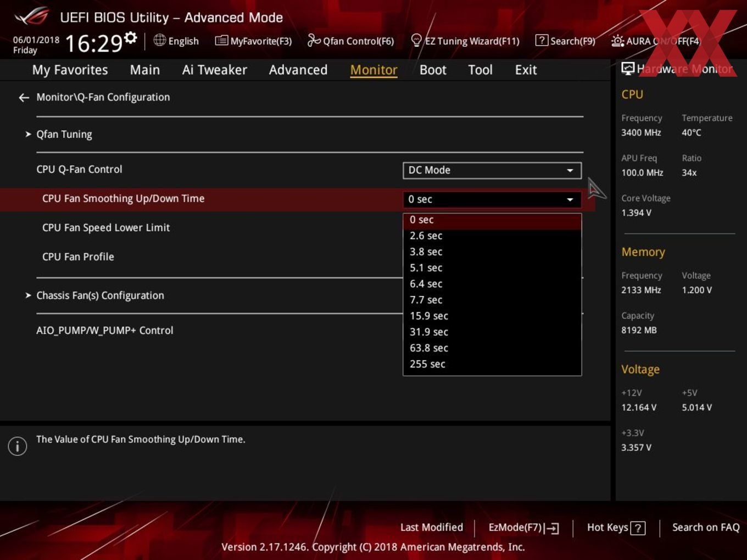Click the 12.164 V reading
Image resolution: width=747 pixels, height=560 pixels.
tap(639, 408)
